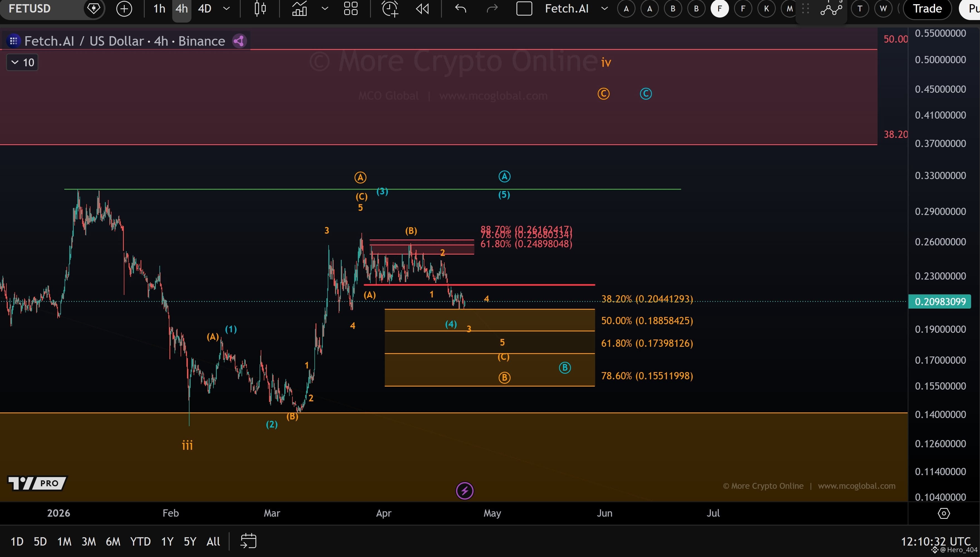Viewport: 980px width, 557px height.
Task: Start bar replay with rewind icon
Action: click(422, 8)
